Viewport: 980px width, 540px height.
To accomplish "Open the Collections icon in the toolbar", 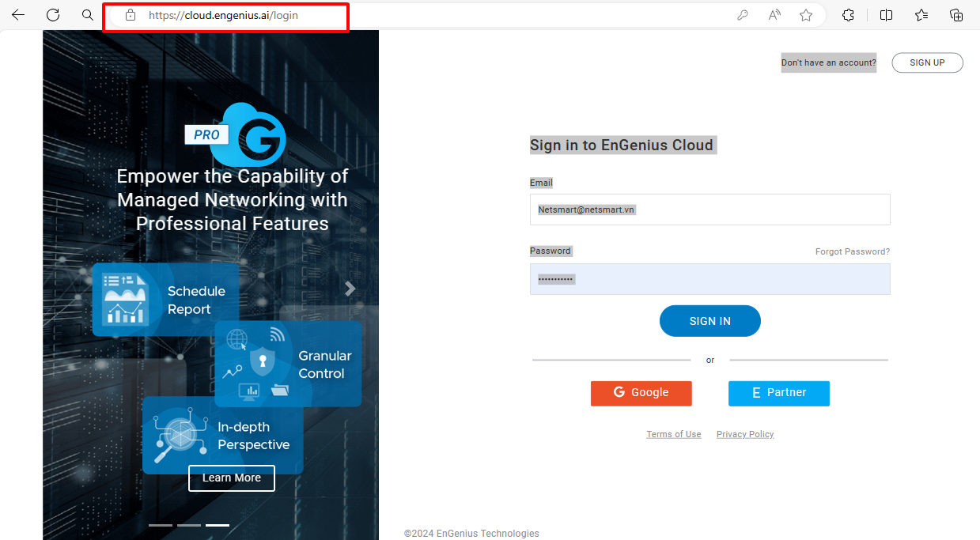I will click(956, 15).
